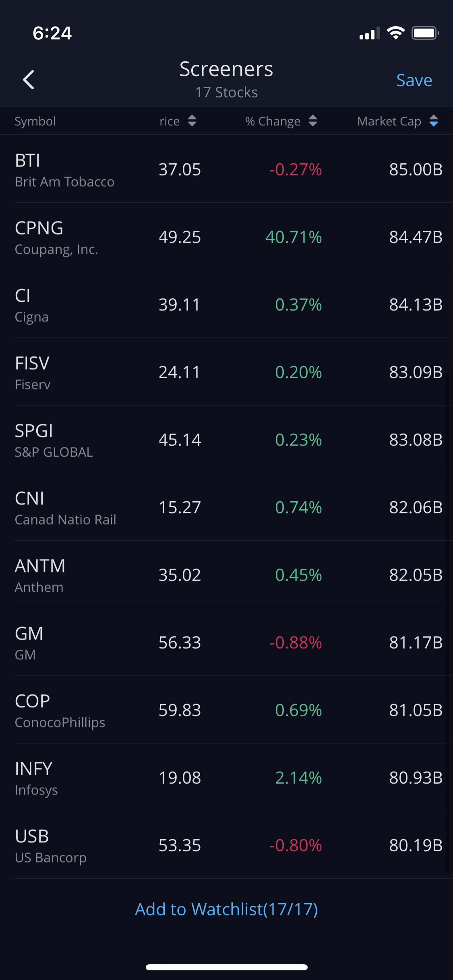Tap the Wi-Fi status icon
The width and height of the screenshot is (453, 980).
point(395,33)
